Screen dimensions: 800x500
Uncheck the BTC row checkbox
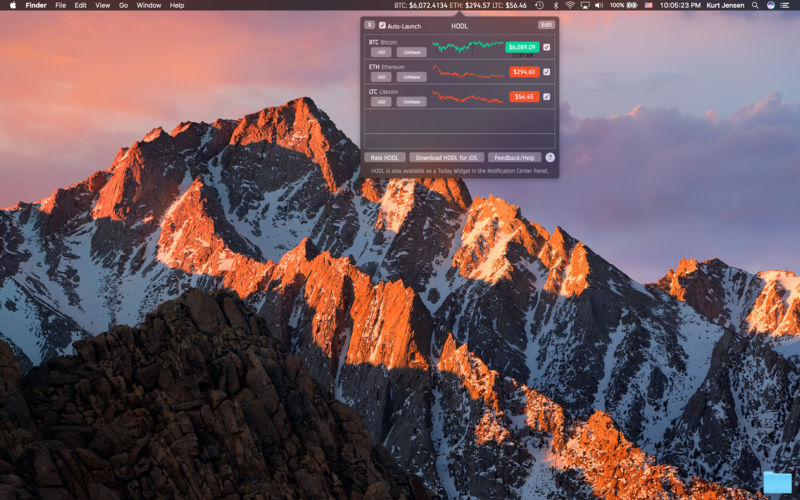tap(546, 47)
